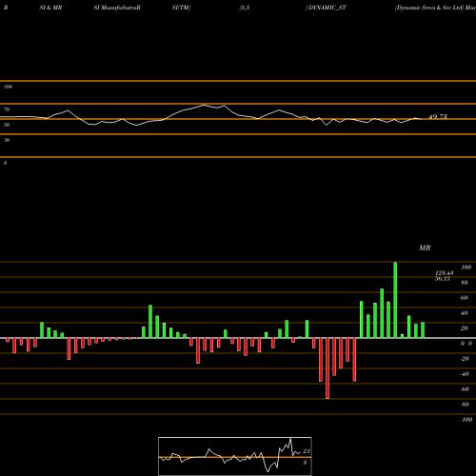Click the '(5,5' parameter text in the header
Viewport: 476px width, 476px height.
coord(245,8)
